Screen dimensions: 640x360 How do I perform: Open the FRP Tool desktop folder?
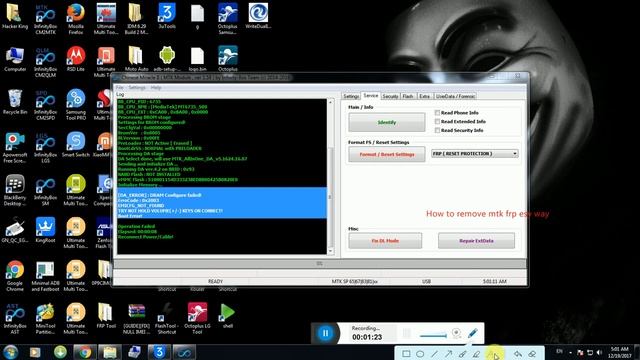click(106, 316)
